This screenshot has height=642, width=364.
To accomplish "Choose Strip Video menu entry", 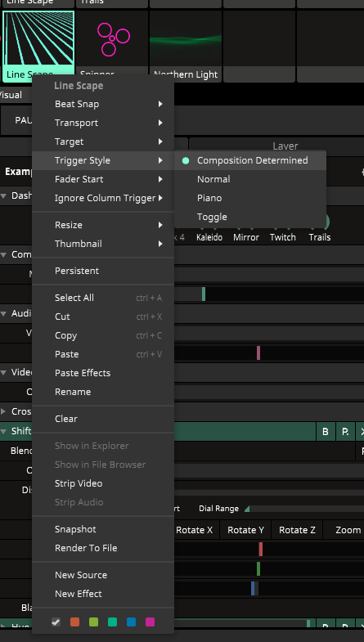I will point(103,484).
